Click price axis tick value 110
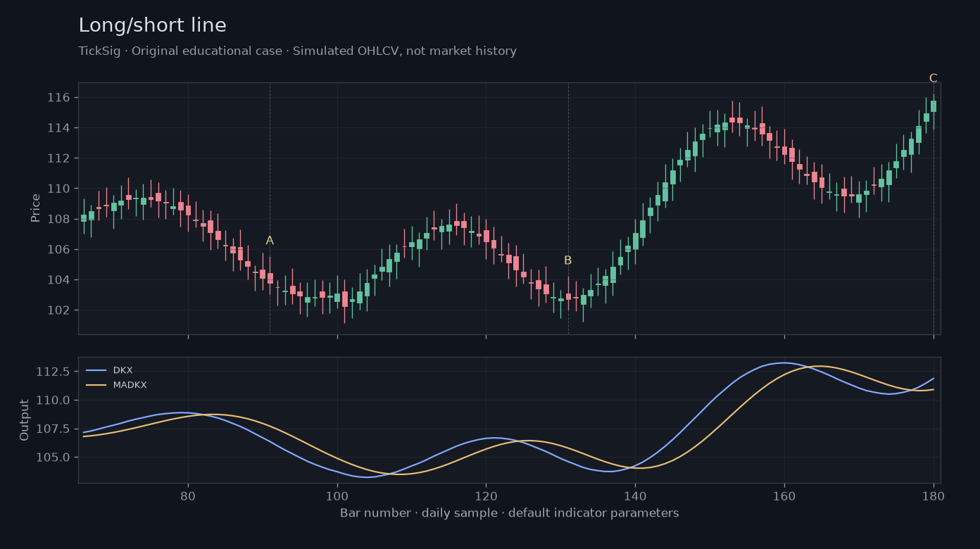980x549 pixels. click(x=59, y=189)
